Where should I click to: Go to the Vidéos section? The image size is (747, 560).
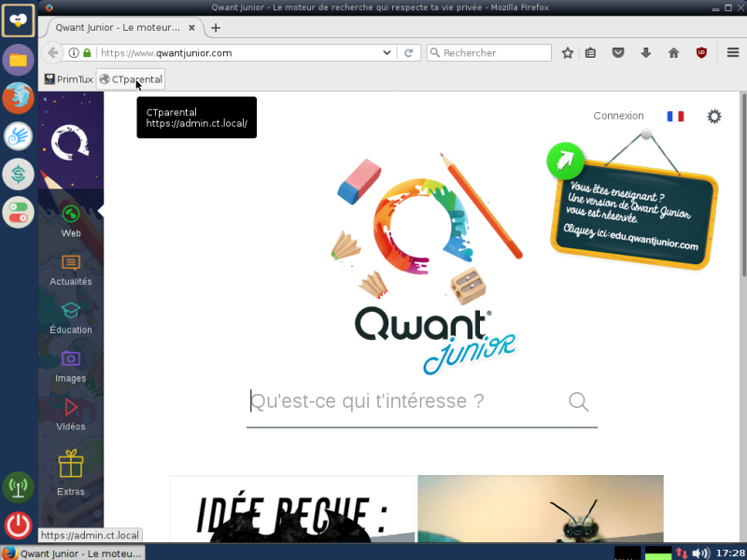pyautogui.click(x=71, y=414)
